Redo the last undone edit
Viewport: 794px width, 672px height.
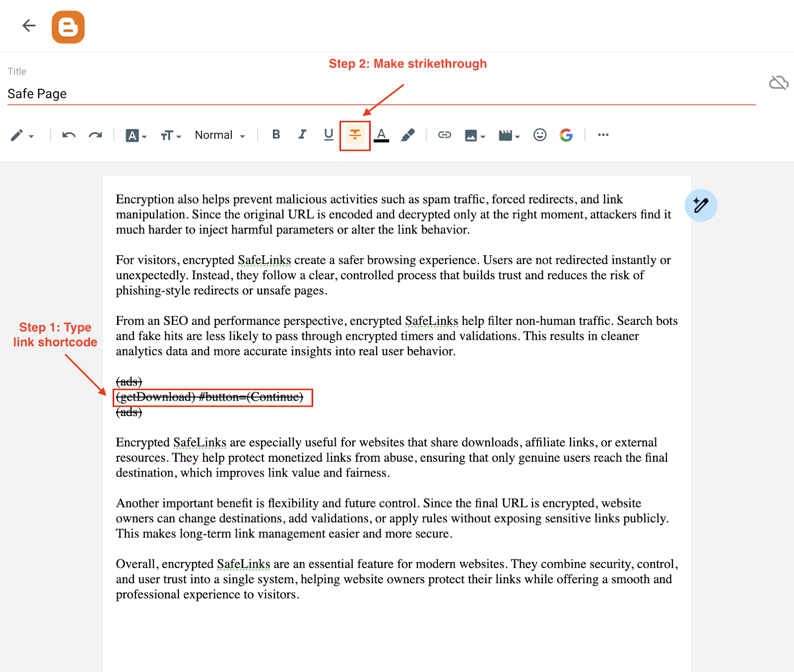coord(95,135)
